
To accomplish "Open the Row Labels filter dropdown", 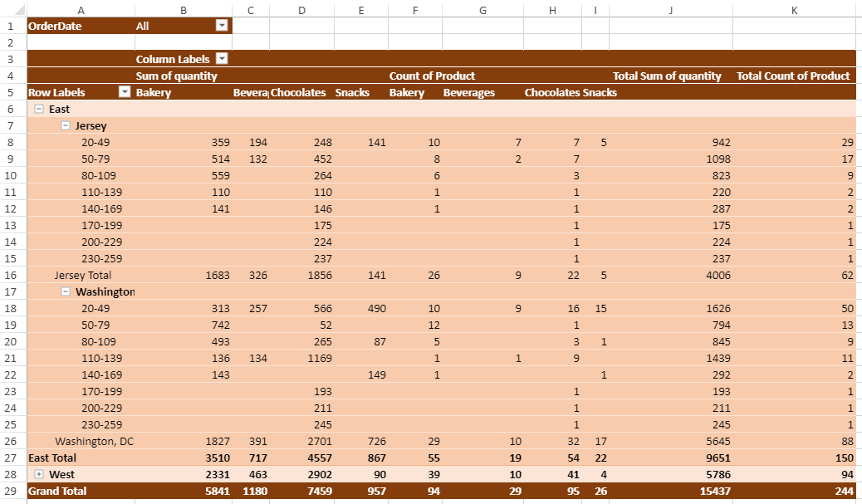I will point(125,92).
